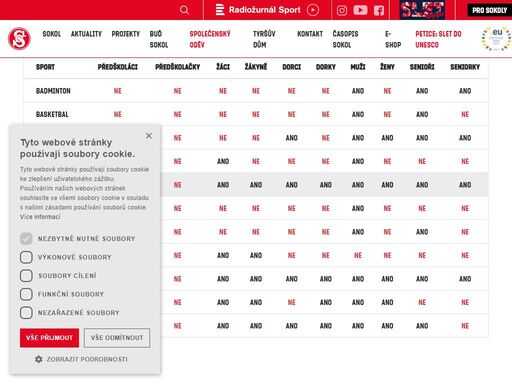Click the Sokol logo in header
Screen dimensions: 512x384
pos(19,39)
